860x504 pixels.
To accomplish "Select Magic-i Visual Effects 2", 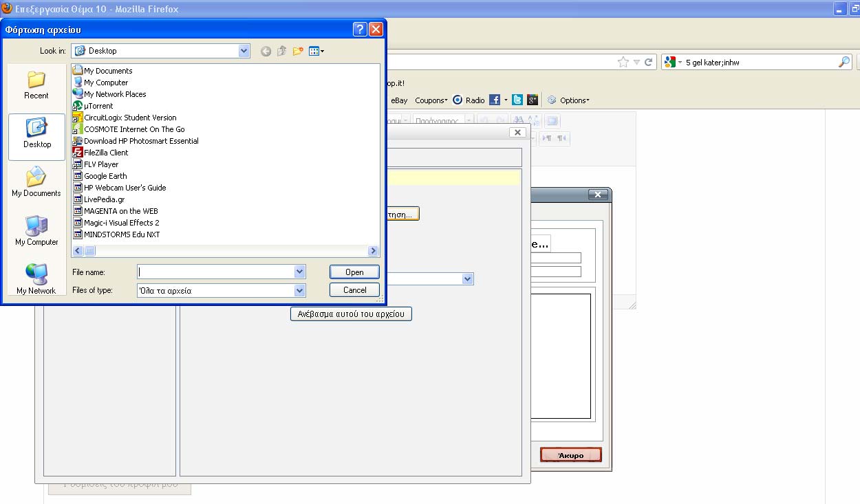I will coord(116,223).
